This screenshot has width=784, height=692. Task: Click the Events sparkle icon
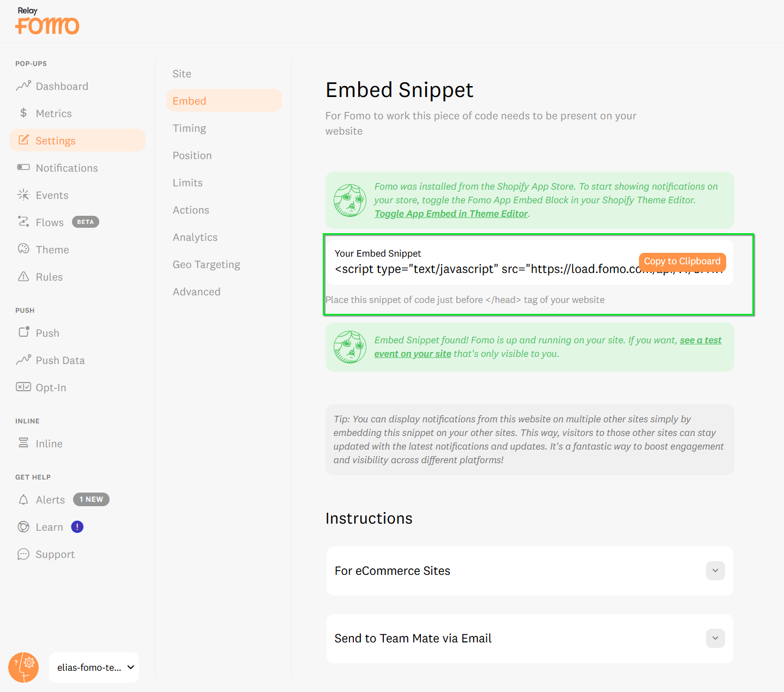[x=23, y=195]
